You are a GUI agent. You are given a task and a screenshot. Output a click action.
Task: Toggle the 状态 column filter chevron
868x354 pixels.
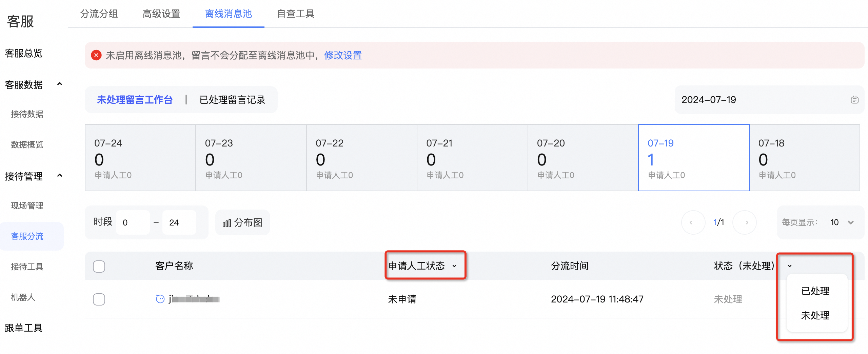[x=790, y=266]
